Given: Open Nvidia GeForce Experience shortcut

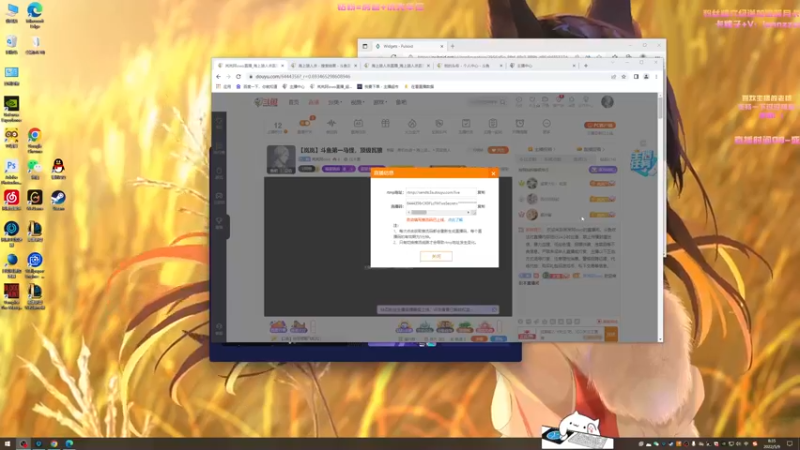Looking at the screenshot, I should click(11, 109).
